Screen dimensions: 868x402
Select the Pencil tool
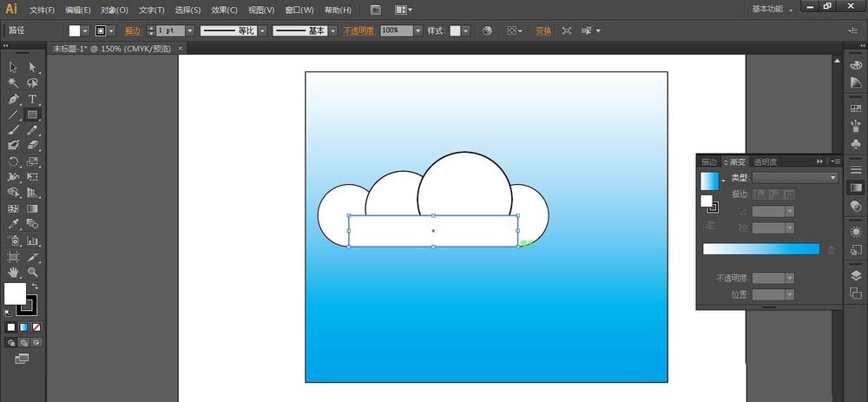point(33,130)
